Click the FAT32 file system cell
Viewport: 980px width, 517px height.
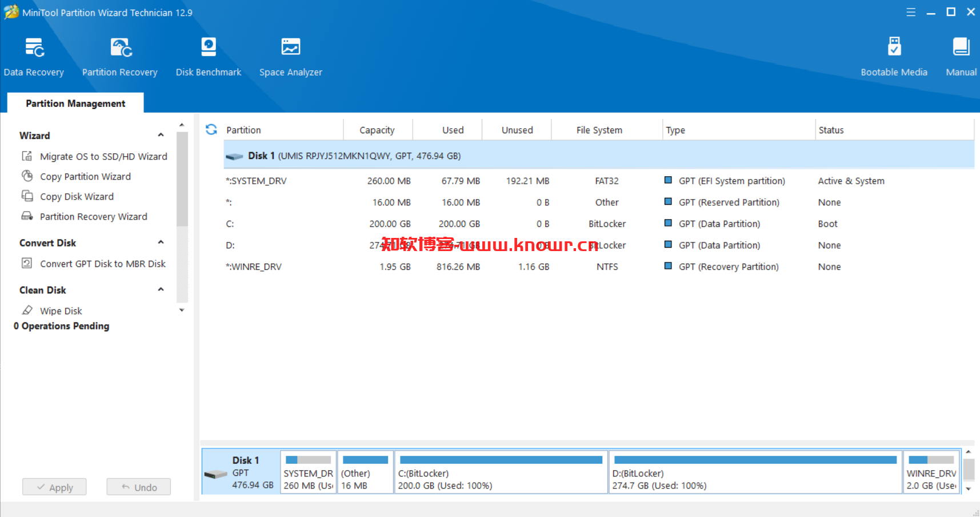(x=607, y=181)
